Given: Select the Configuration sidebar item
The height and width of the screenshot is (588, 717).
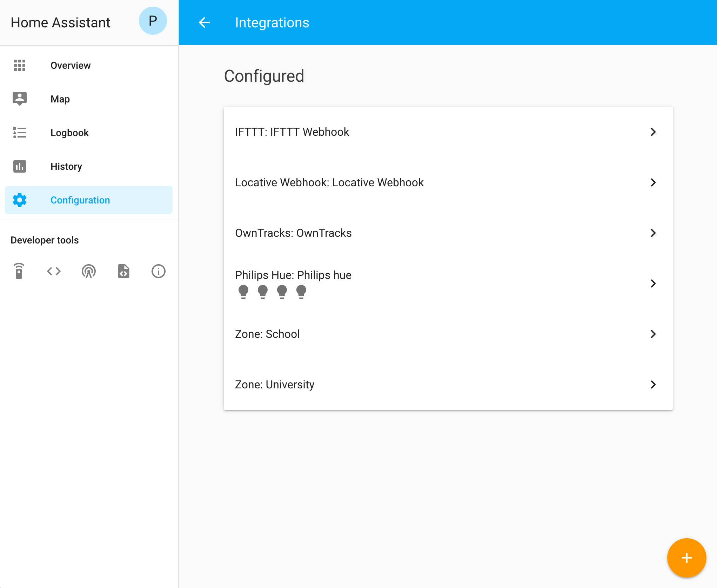Looking at the screenshot, I should tap(80, 200).
